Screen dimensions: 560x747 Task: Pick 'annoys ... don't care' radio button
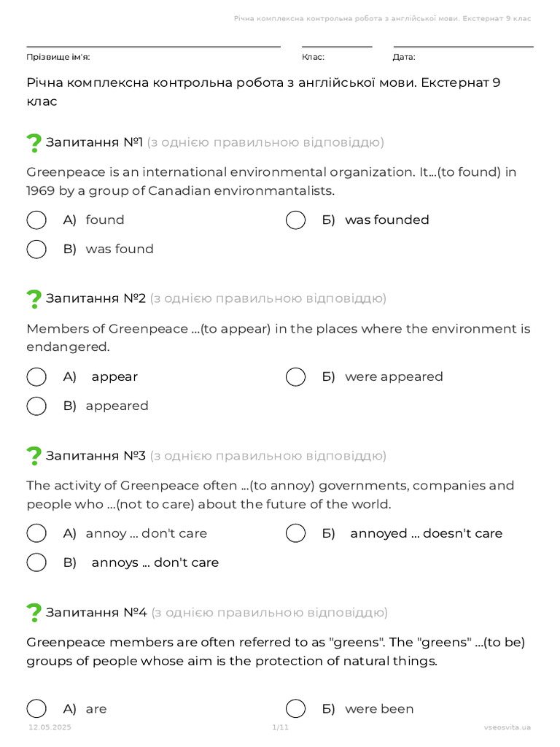pos(36,562)
